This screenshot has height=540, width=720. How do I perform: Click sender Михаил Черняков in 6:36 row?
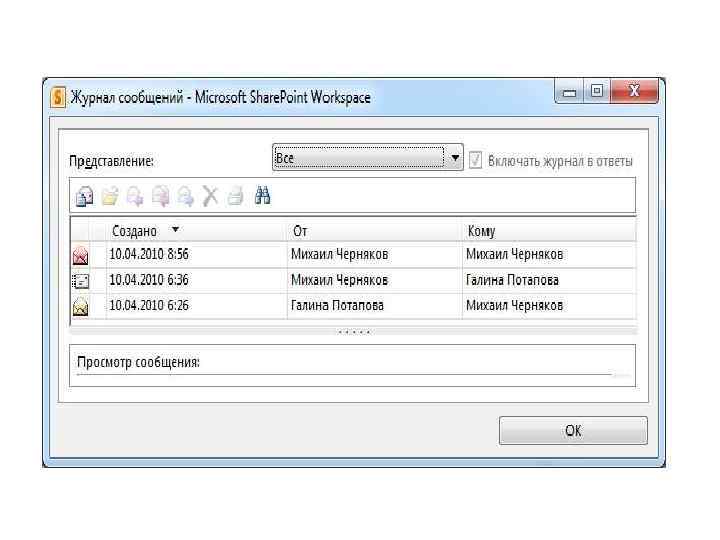[x=339, y=280]
